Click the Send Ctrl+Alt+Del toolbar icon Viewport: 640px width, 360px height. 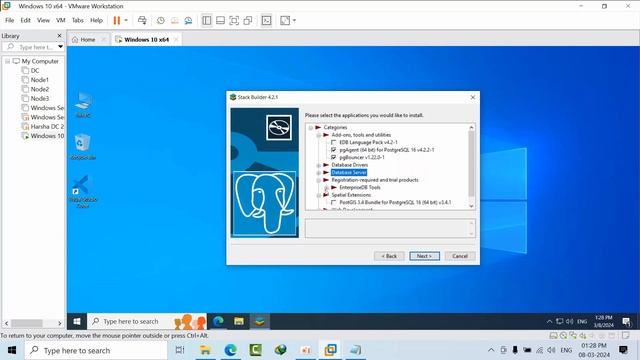coord(142,20)
